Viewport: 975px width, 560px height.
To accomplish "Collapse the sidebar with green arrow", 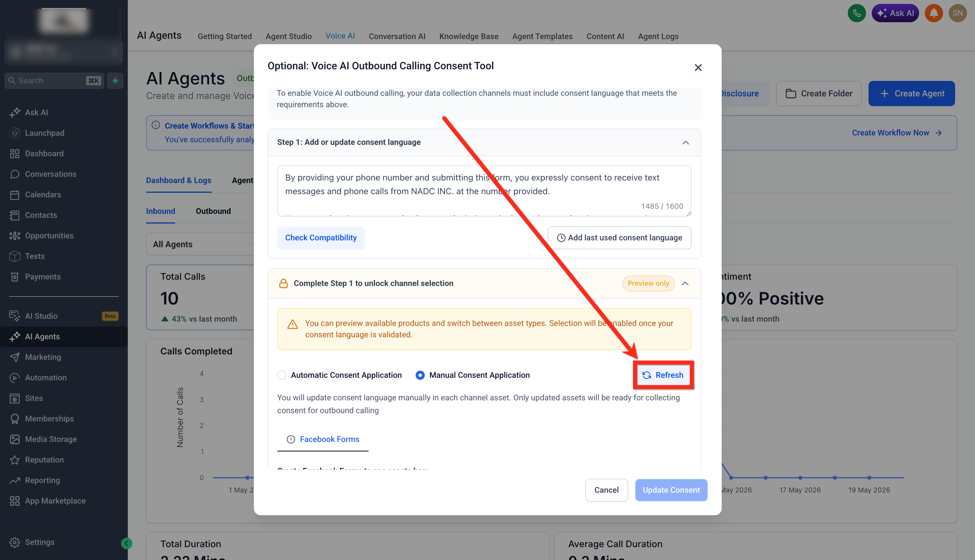I will (127, 543).
